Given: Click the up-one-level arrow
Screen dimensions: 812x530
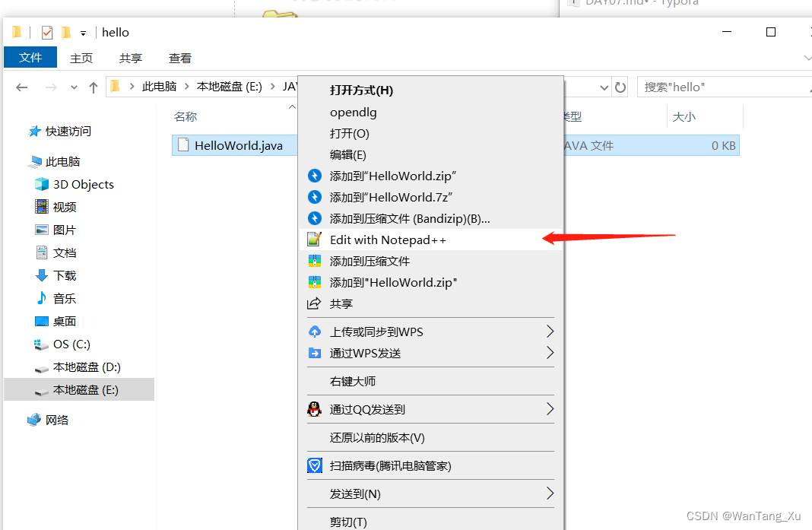Looking at the screenshot, I should pos(94,87).
